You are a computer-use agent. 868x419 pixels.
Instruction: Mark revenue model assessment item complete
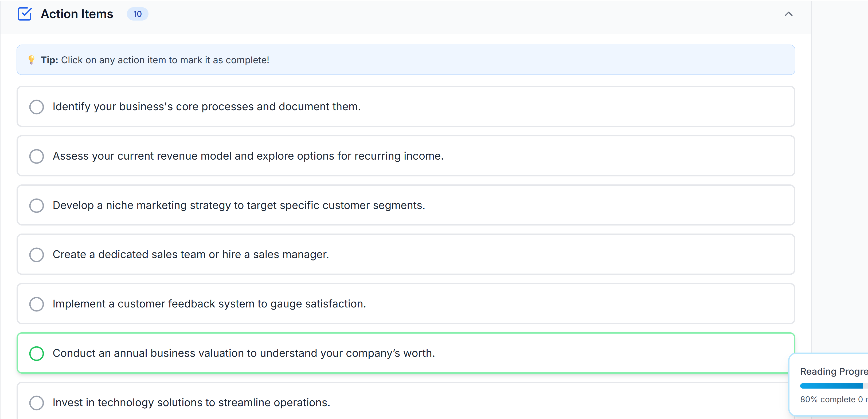click(x=36, y=156)
